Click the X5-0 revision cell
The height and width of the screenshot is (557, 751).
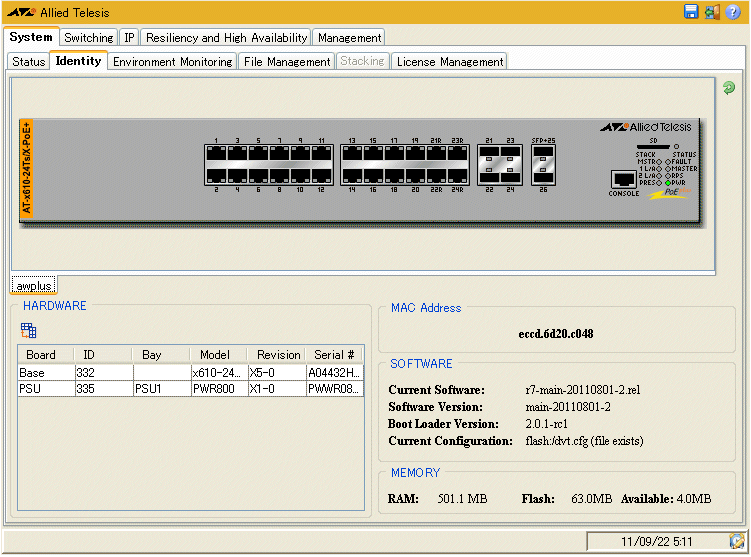click(277, 373)
